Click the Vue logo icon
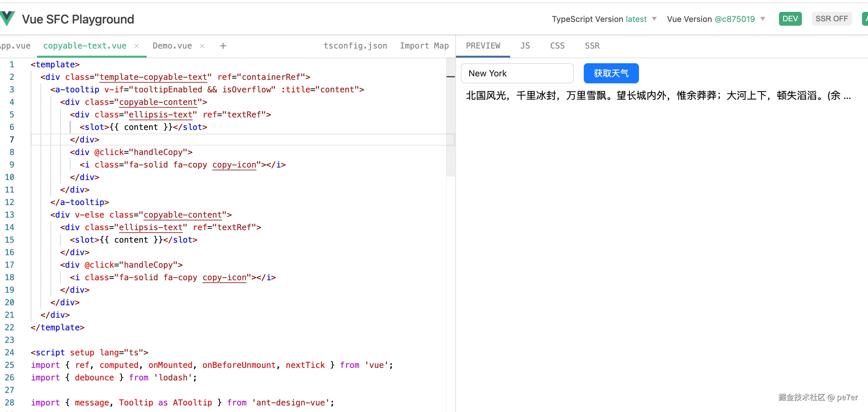The height and width of the screenshot is (412, 868). (x=8, y=18)
